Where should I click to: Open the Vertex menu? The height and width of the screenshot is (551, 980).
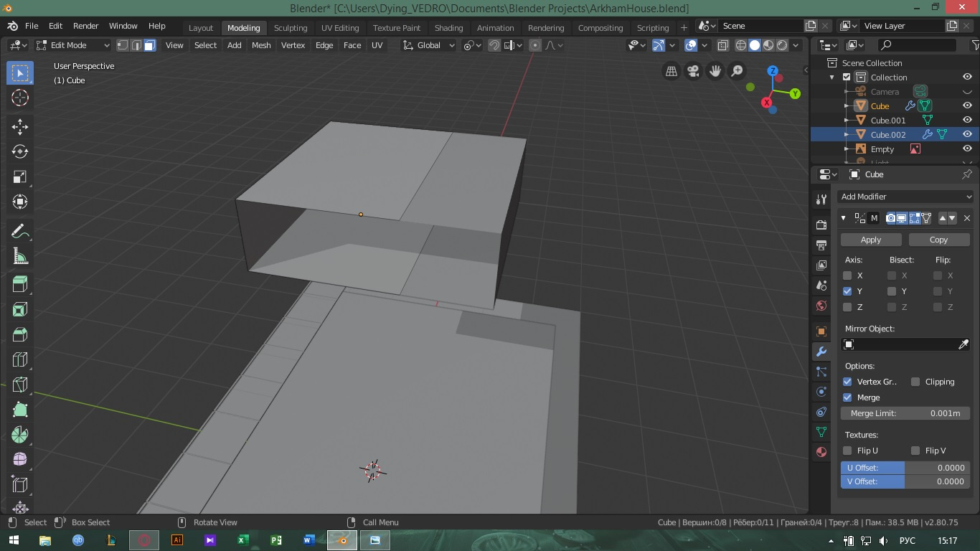click(x=293, y=45)
